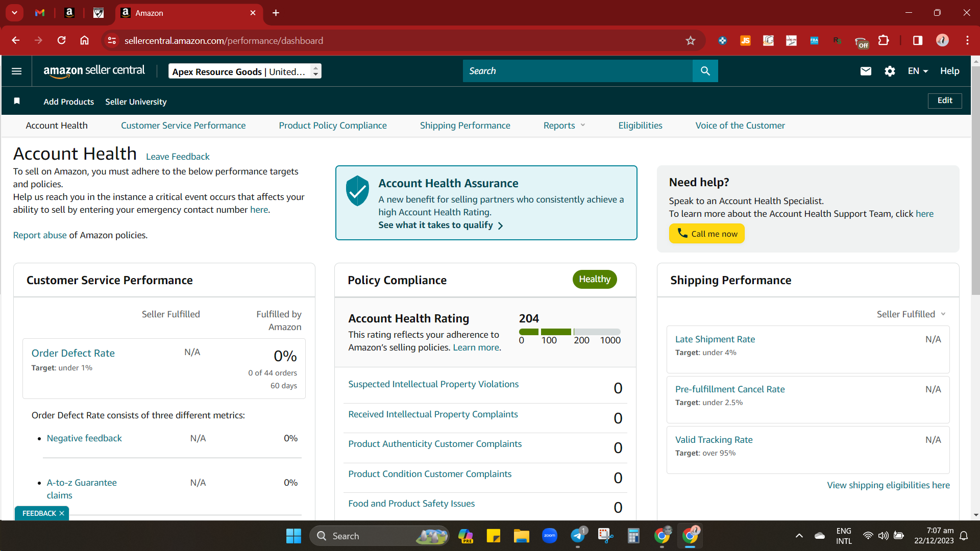980x551 pixels.
Task: Click the Call me now button
Action: [707, 234]
